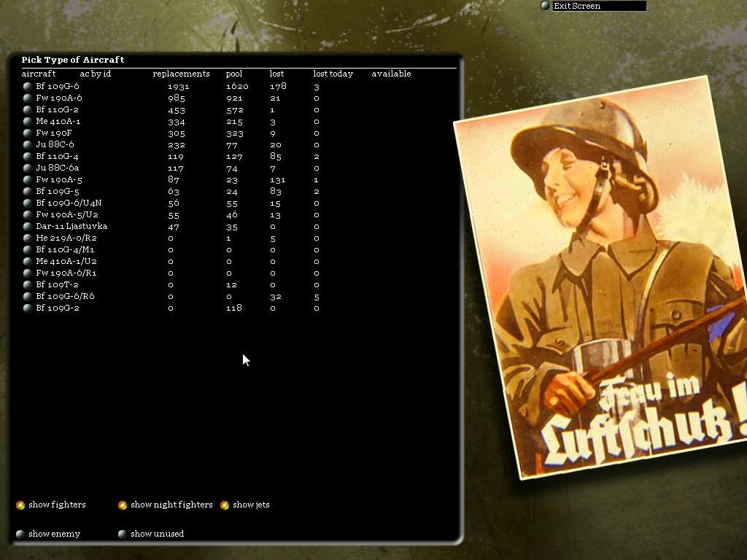Image resolution: width=747 pixels, height=560 pixels.
Task: Select the bullet beside Bf 110G-4
Action: coord(27,156)
